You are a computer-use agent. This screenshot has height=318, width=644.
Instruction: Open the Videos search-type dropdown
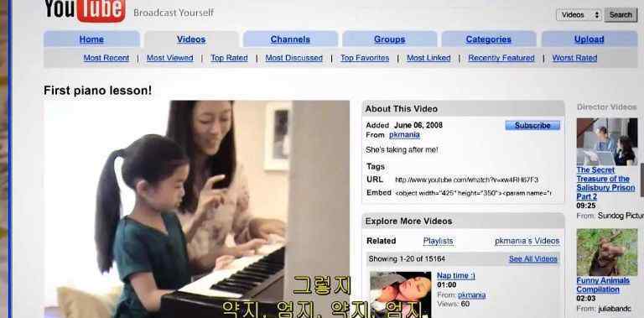point(579,15)
